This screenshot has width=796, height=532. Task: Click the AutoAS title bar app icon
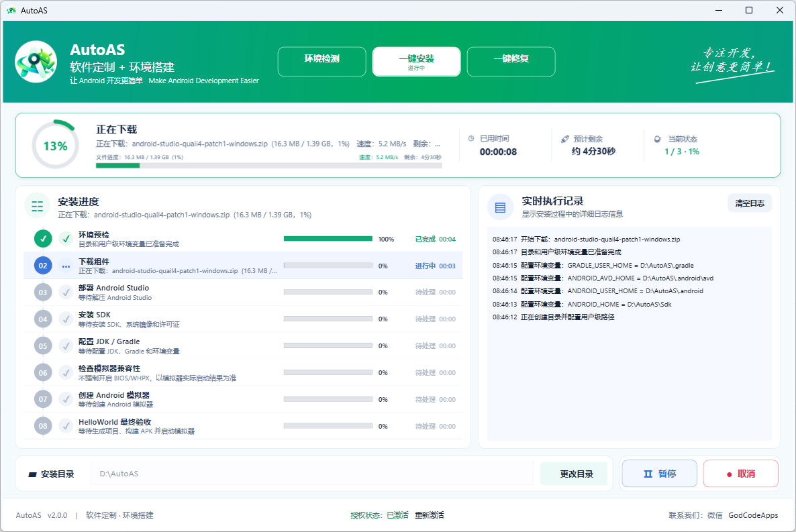[11, 10]
